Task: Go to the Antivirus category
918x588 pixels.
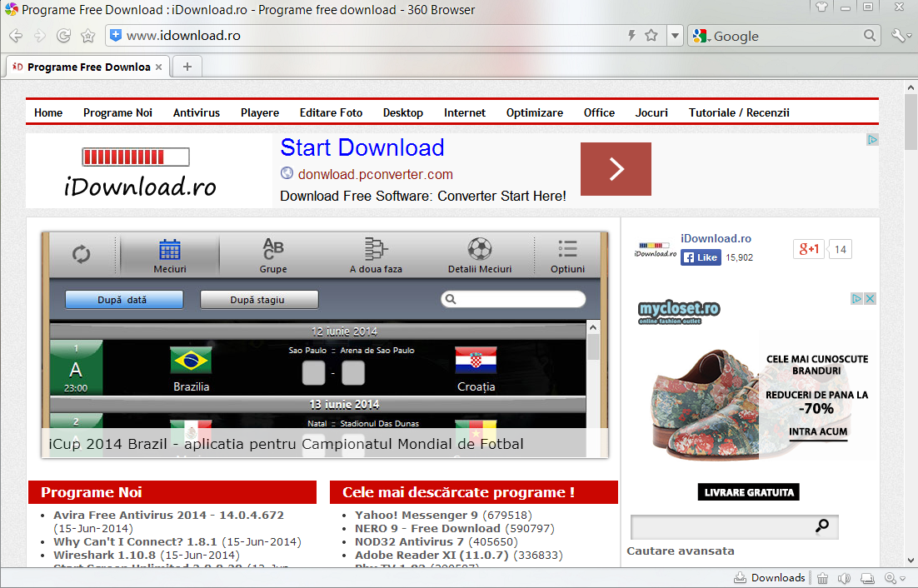Action: [x=196, y=112]
